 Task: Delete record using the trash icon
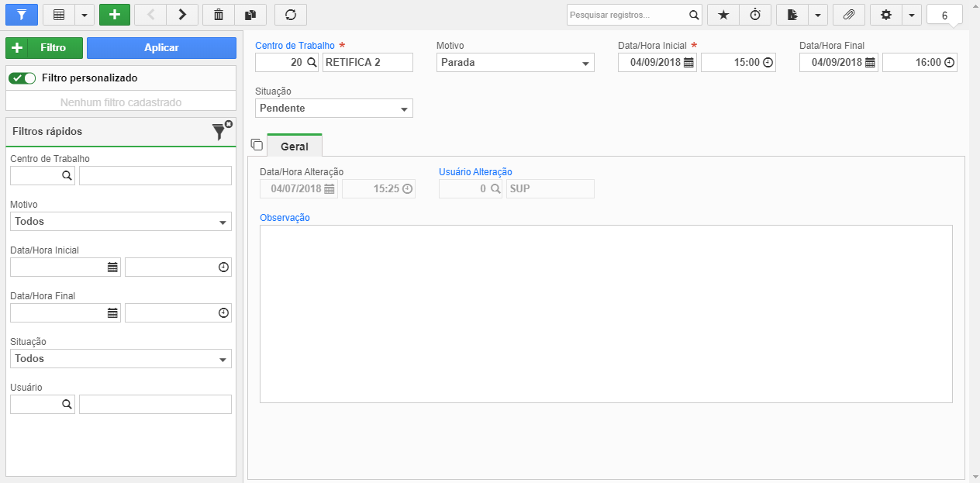pos(219,15)
